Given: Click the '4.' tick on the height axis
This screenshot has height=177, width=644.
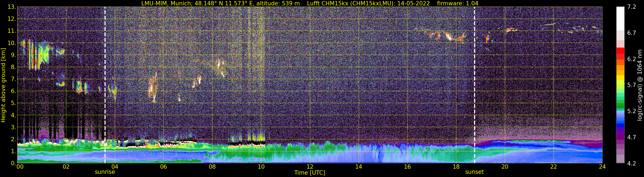Looking at the screenshot, I should pyautogui.click(x=13, y=115).
